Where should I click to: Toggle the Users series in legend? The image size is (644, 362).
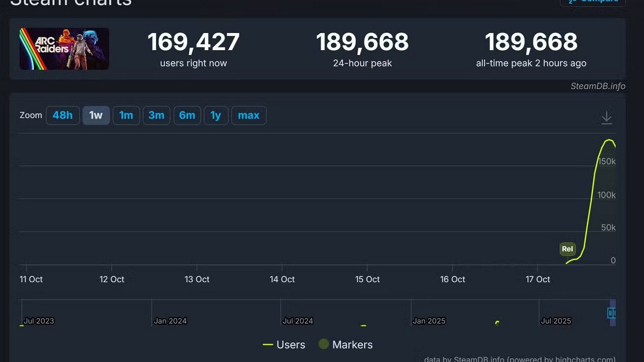point(284,345)
